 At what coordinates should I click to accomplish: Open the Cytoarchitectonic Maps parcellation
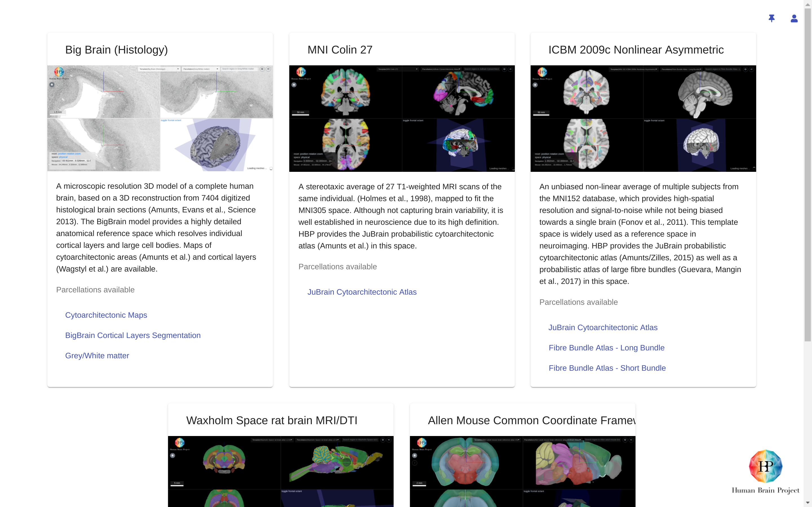[x=106, y=315]
